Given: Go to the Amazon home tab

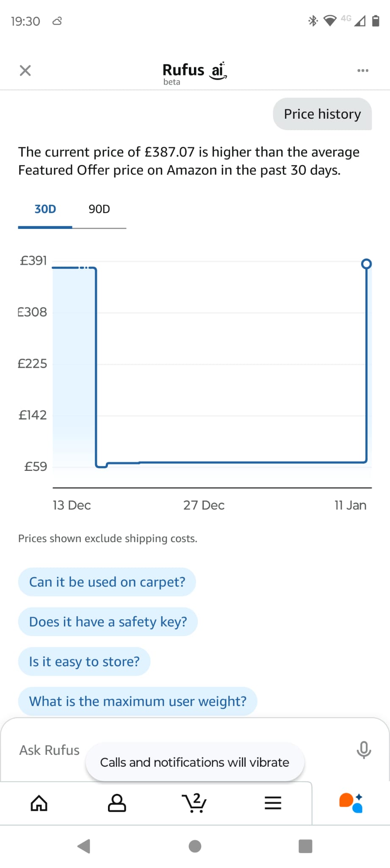Looking at the screenshot, I should point(39,803).
